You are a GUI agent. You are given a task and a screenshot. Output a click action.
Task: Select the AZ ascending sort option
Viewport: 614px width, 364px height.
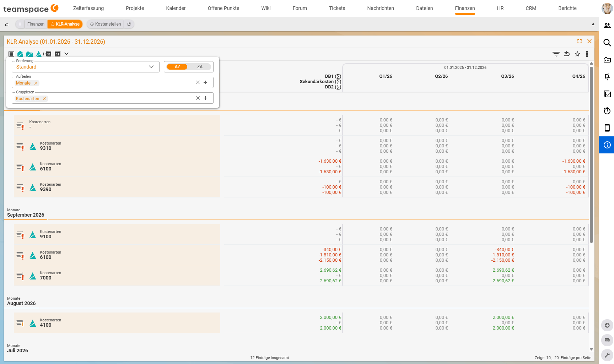click(177, 67)
